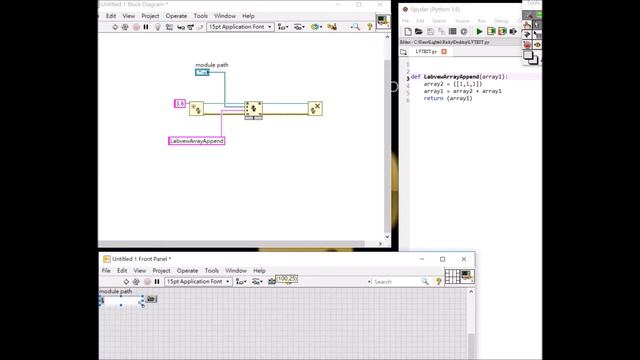Click Step Over in Block Diagram toolbar
Image resolution: width=640 pixels, height=360 pixels.
pos(191,27)
